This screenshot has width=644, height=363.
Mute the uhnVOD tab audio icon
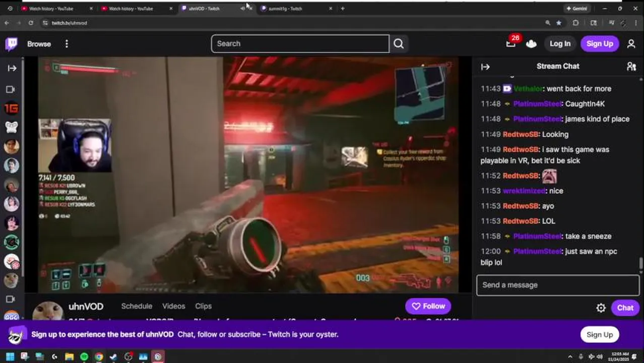coord(243,9)
